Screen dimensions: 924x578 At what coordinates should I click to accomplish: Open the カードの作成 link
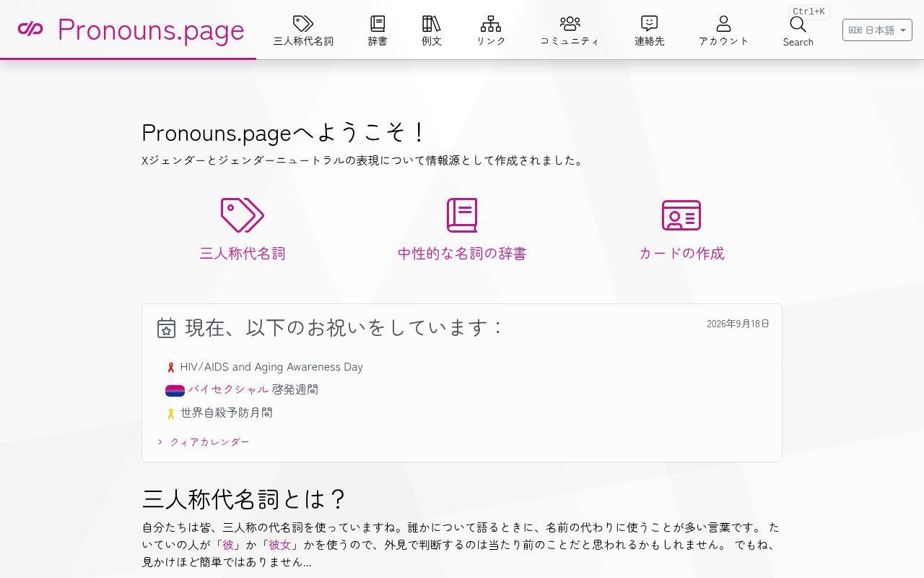tap(681, 254)
